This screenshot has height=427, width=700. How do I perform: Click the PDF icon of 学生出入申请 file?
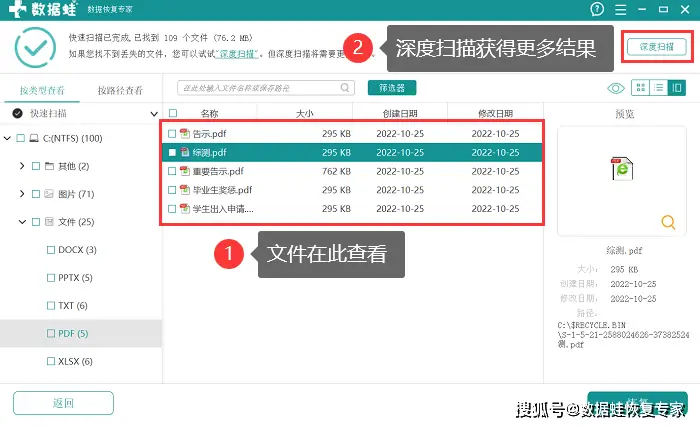[185, 209]
